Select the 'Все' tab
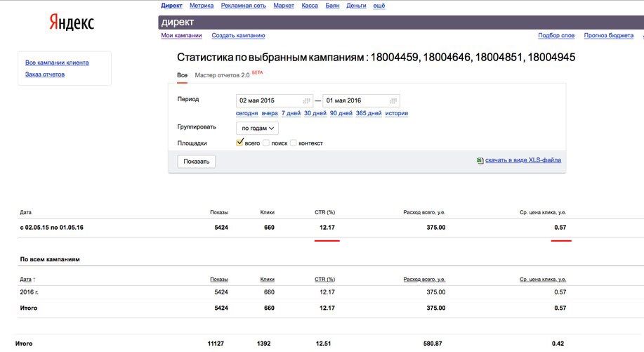The width and height of the screenshot is (644, 352). (x=183, y=75)
